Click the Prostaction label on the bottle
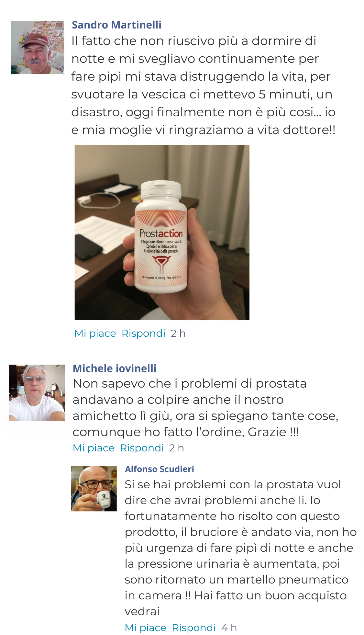364x635 pixels. coord(161,233)
